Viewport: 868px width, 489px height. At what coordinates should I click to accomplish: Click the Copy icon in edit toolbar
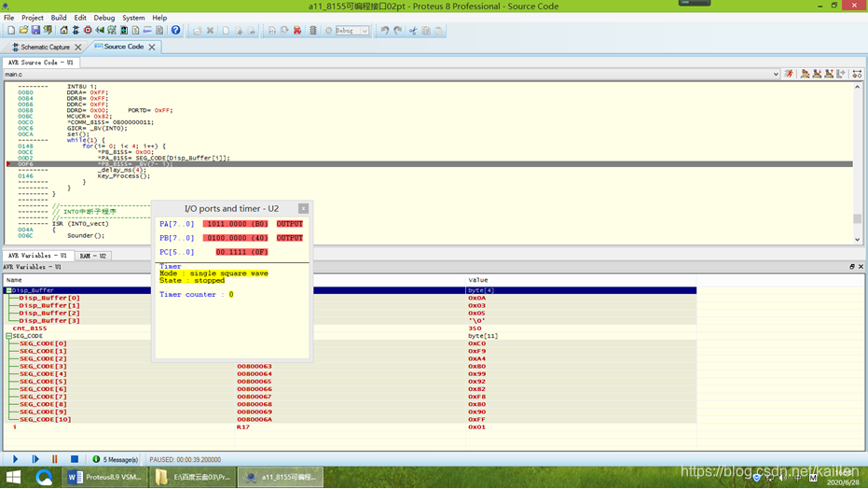click(x=426, y=31)
